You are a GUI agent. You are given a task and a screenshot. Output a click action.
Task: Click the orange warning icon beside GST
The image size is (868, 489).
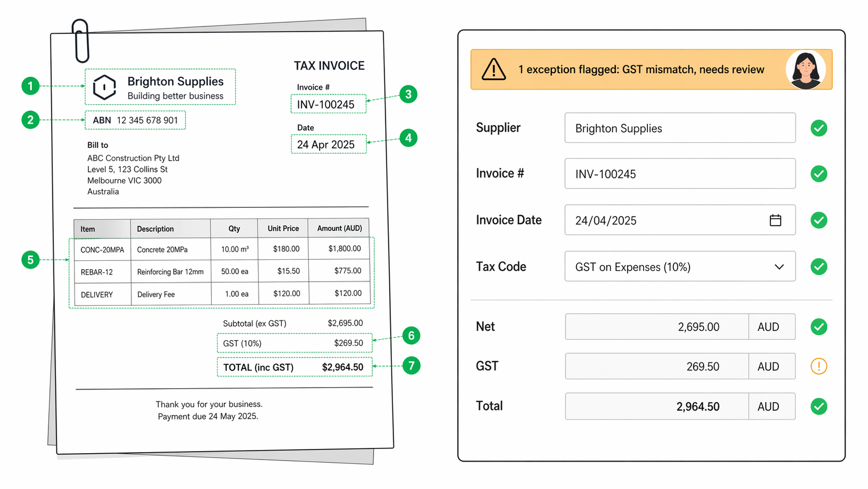pyautogui.click(x=819, y=366)
